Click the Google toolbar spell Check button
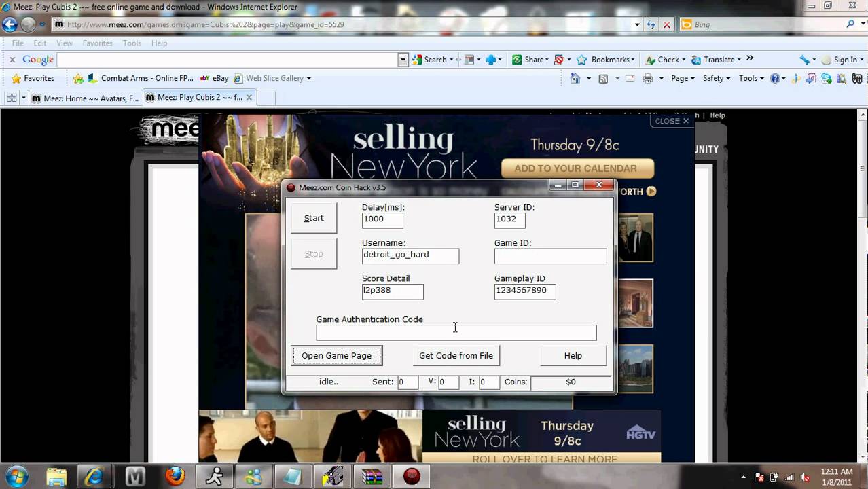Screen dimensions: 868x489 664,60
